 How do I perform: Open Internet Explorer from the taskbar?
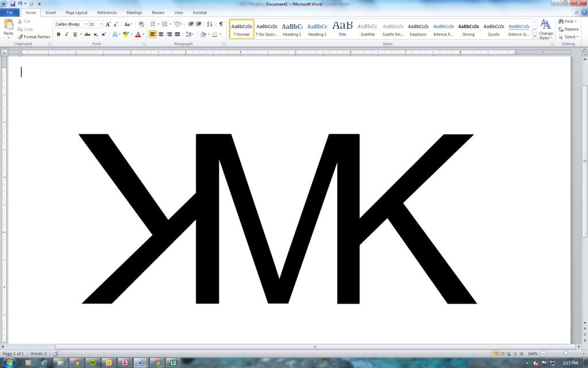point(44,363)
